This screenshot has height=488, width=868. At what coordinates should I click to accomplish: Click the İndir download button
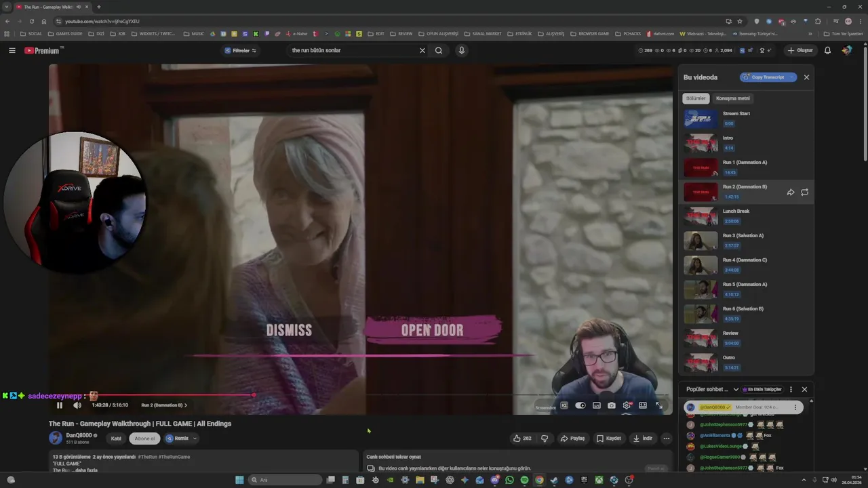(x=643, y=439)
